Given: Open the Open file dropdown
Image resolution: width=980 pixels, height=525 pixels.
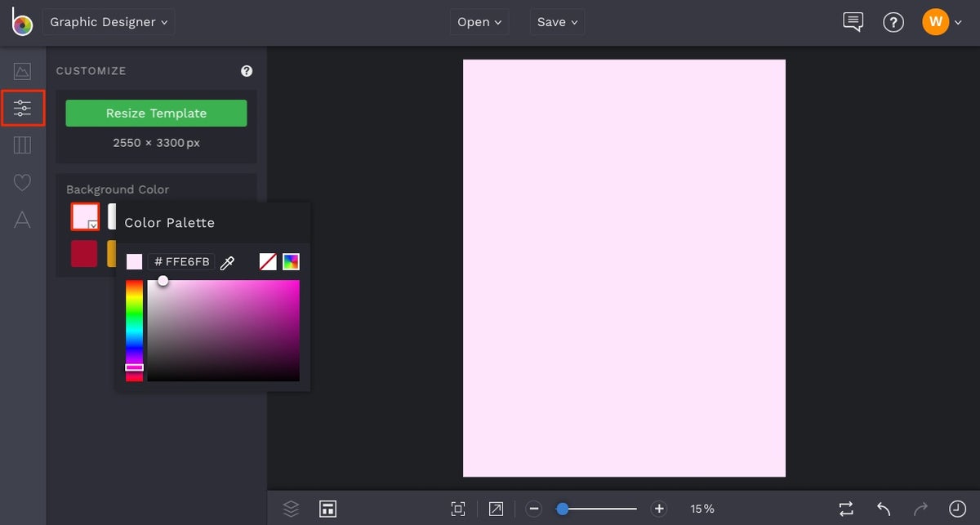Looking at the screenshot, I should coord(479,22).
